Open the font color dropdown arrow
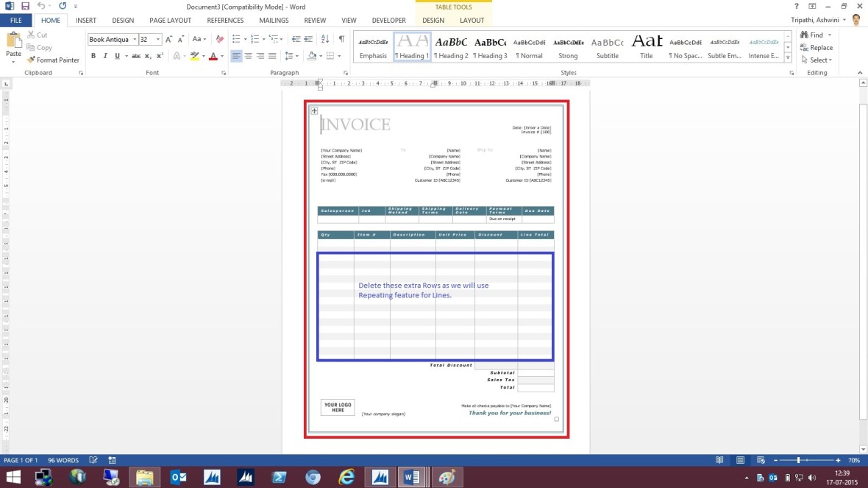The width and height of the screenshot is (868, 488). 222,56
